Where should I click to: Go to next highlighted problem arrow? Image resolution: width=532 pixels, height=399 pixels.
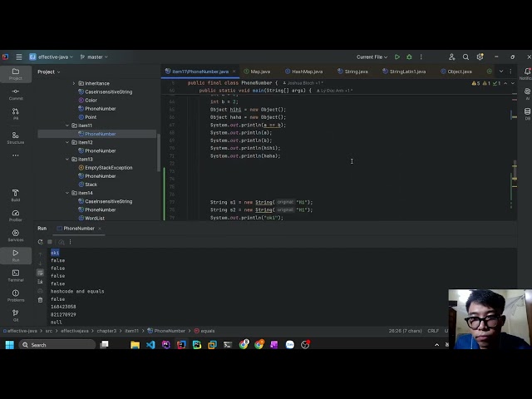point(513,83)
